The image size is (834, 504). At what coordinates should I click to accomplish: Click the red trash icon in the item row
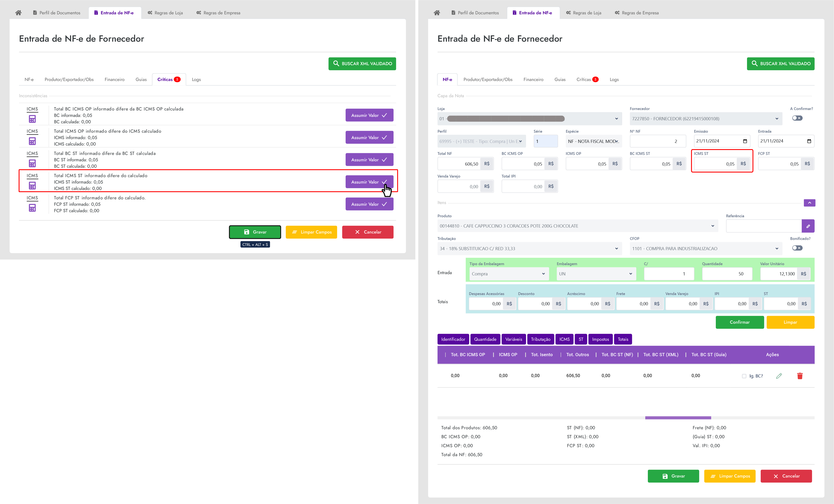point(800,376)
